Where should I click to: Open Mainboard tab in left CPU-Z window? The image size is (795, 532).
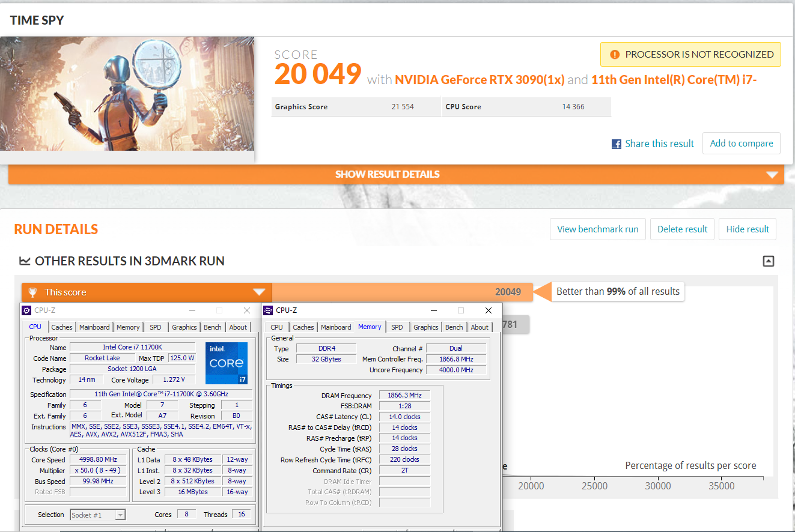tap(95, 327)
